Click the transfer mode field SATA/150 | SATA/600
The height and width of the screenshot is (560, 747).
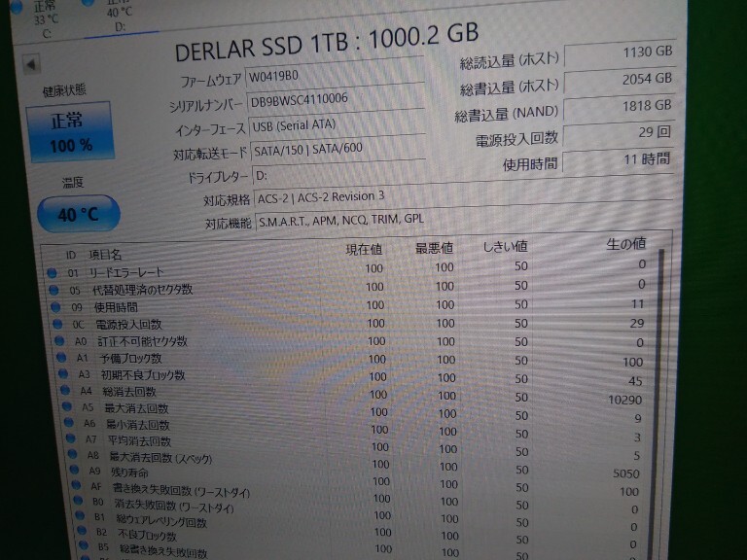(x=338, y=150)
